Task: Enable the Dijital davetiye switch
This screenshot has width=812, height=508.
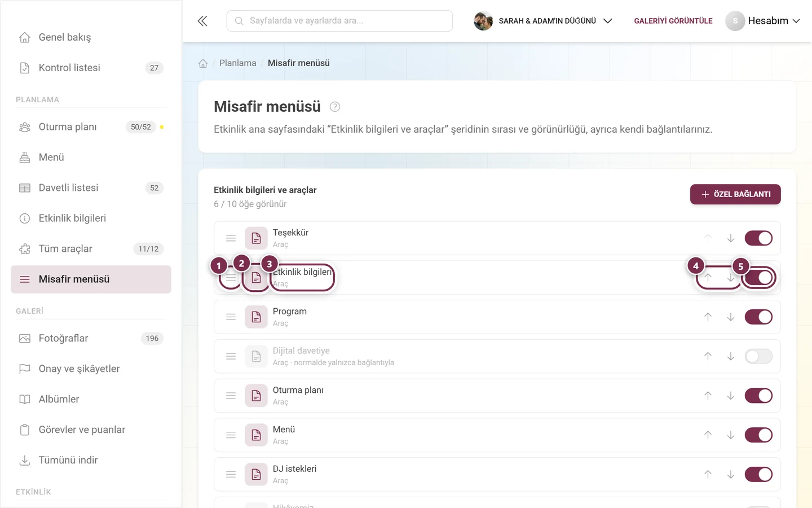Action: [x=758, y=356]
